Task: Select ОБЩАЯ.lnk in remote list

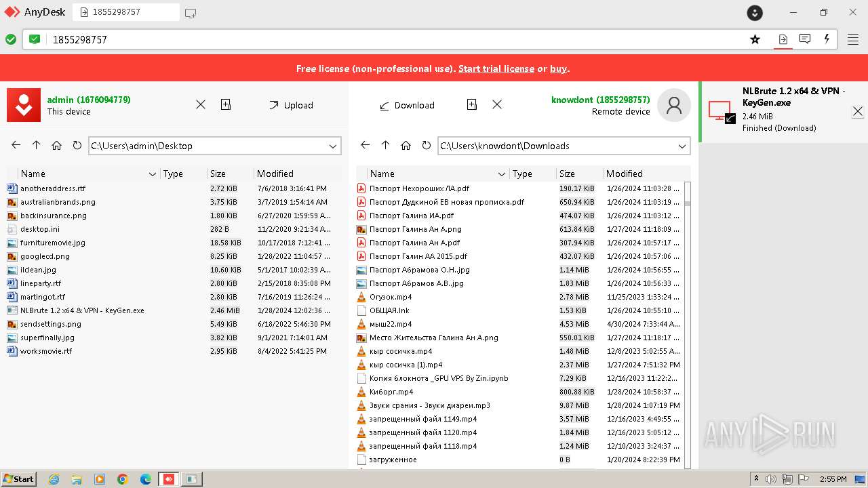Action: point(389,310)
